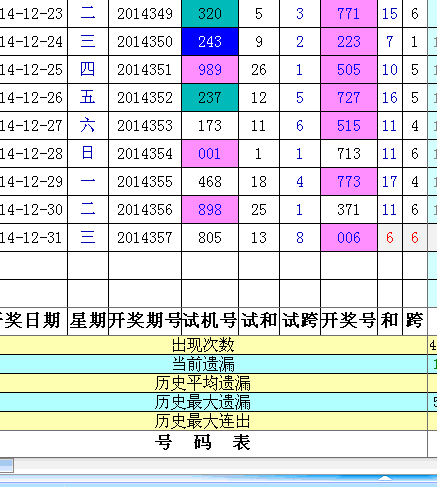The height and width of the screenshot is (487, 437).
Task: Select the 星期 column header
Action: pos(88,321)
